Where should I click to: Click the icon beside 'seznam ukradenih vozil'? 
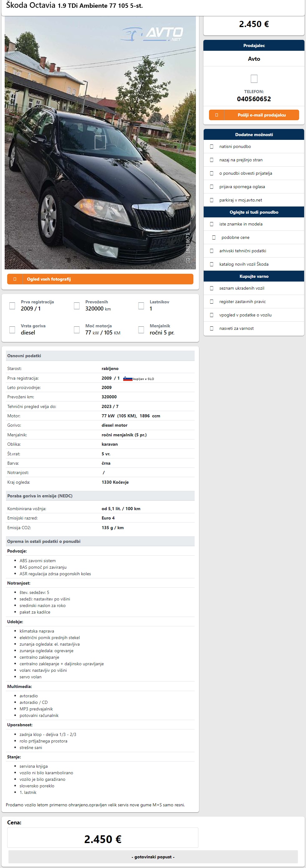point(211,288)
